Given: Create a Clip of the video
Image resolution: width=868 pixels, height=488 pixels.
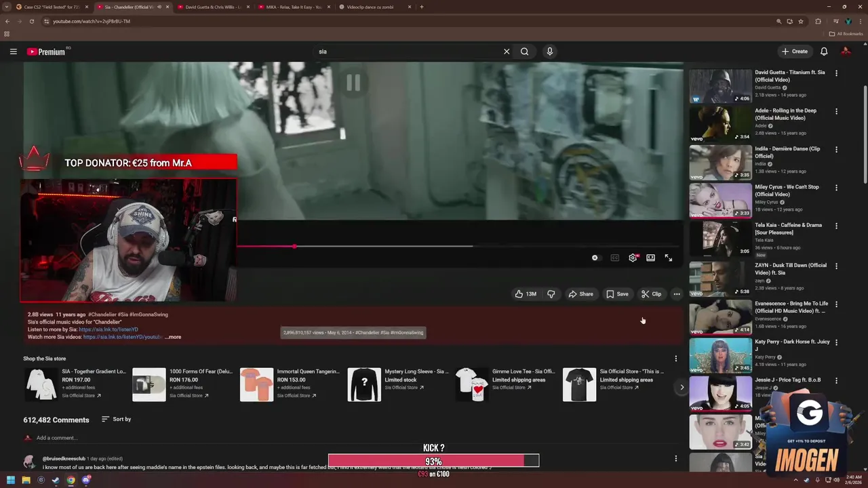Looking at the screenshot, I should tap(651, 294).
